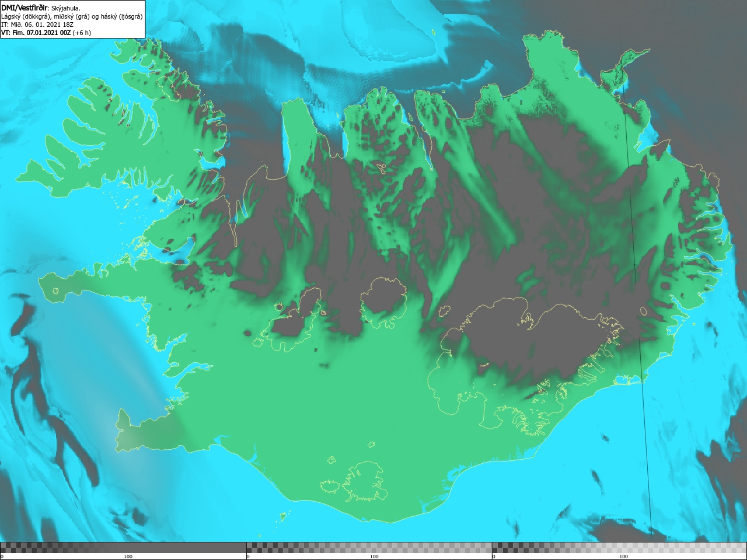Click the light grey high-cloud color scale bar
Screen dimensions: 747x560
click(619, 547)
